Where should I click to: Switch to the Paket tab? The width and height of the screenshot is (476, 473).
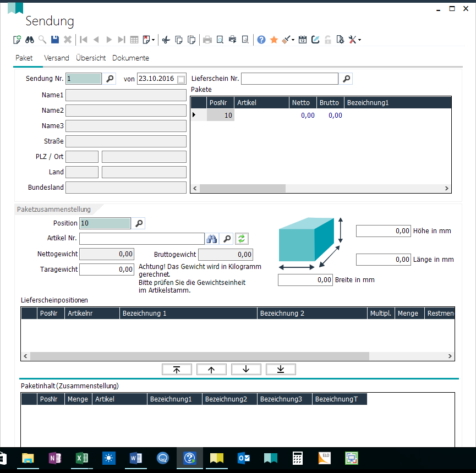(24, 58)
